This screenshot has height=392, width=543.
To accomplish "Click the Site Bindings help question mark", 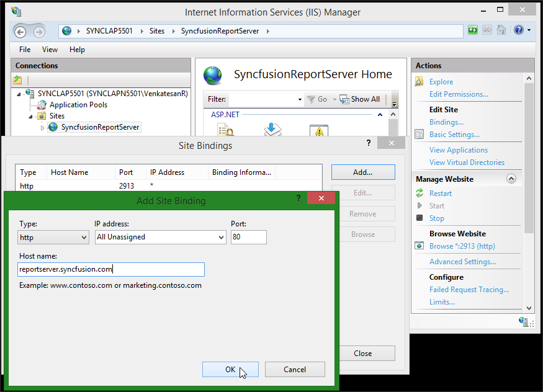I will point(369,143).
